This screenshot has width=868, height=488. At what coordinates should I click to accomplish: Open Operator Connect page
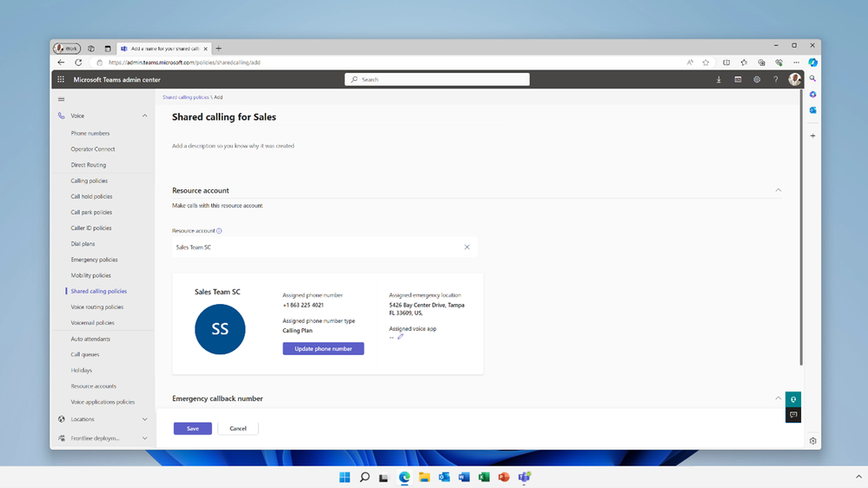93,148
